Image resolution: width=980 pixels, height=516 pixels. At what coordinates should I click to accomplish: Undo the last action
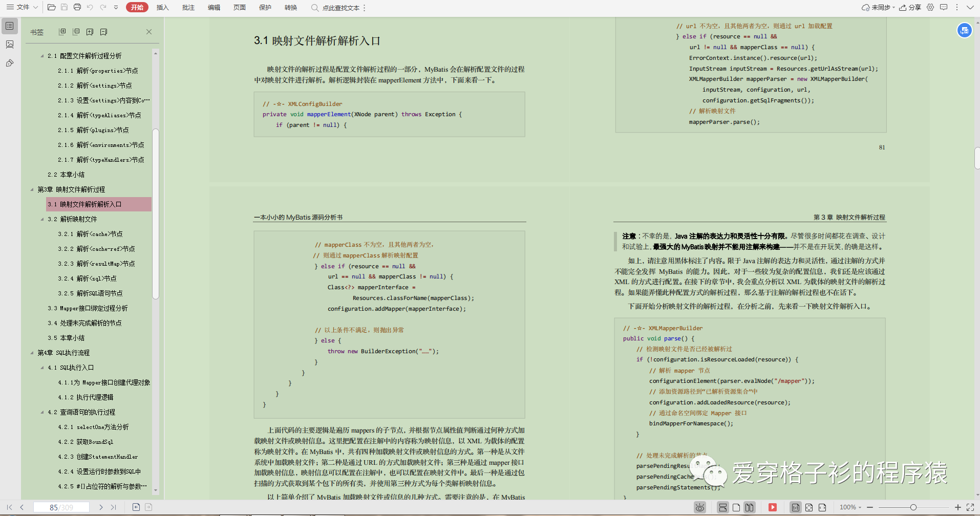[90, 7]
